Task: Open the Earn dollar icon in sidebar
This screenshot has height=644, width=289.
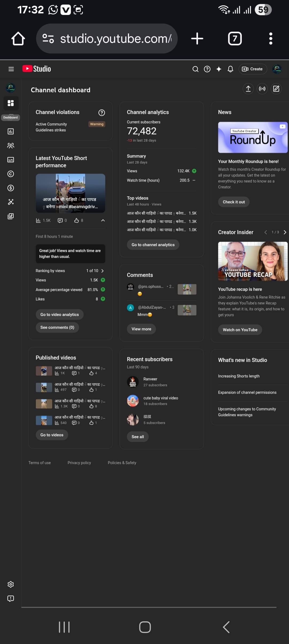Action: (11, 188)
